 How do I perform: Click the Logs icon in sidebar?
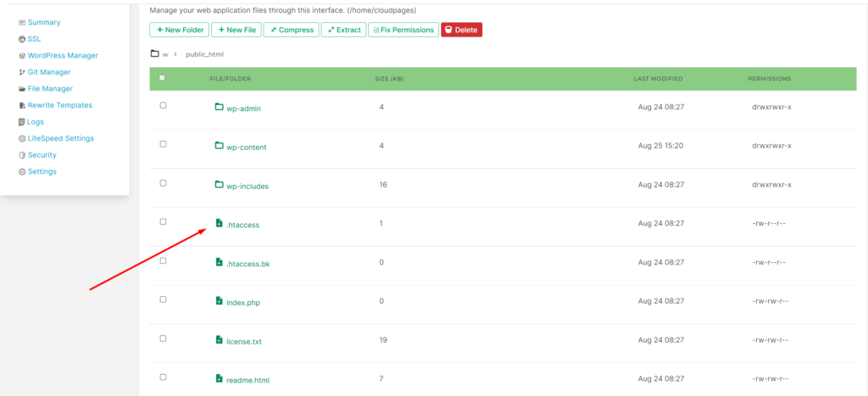tap(22, 122)
